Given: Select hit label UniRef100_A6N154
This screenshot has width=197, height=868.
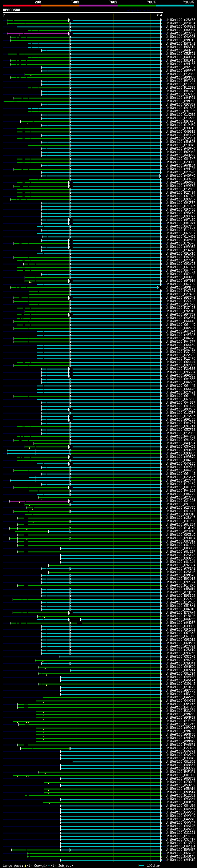Looking at the screenshot, I should pos(180,165).
